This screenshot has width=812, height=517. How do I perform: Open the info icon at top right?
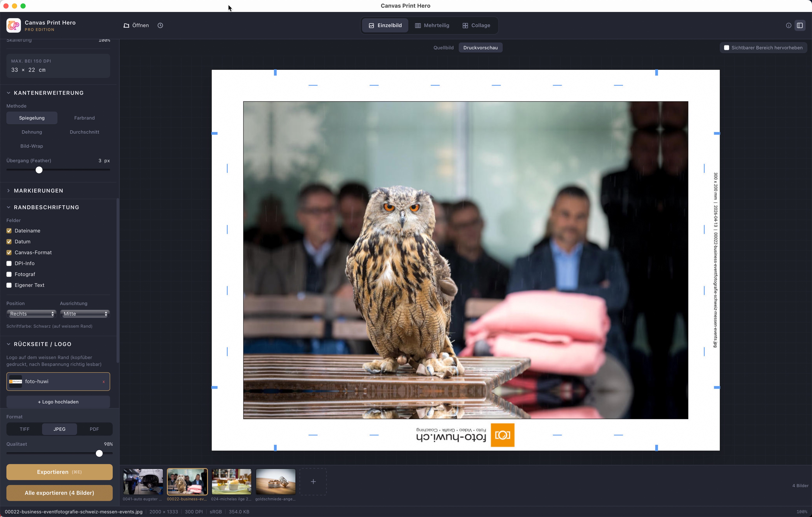[788, 25]
